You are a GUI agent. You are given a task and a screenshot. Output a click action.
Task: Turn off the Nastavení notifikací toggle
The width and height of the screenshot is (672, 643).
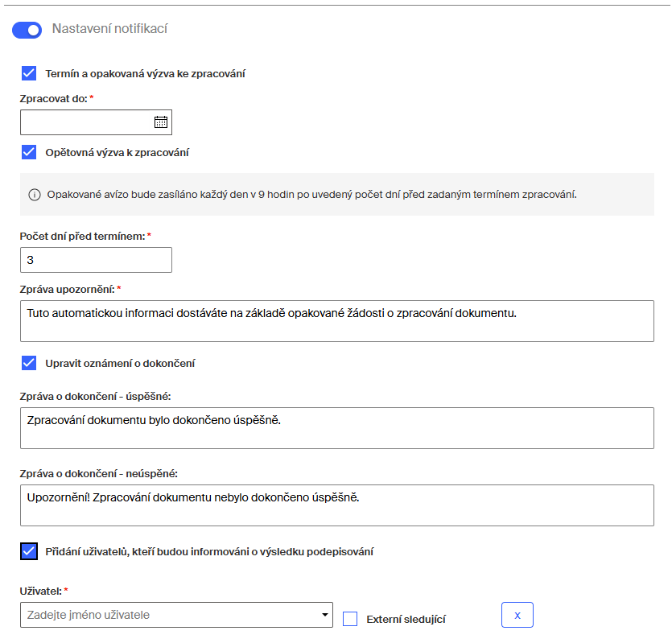[26, 30]
